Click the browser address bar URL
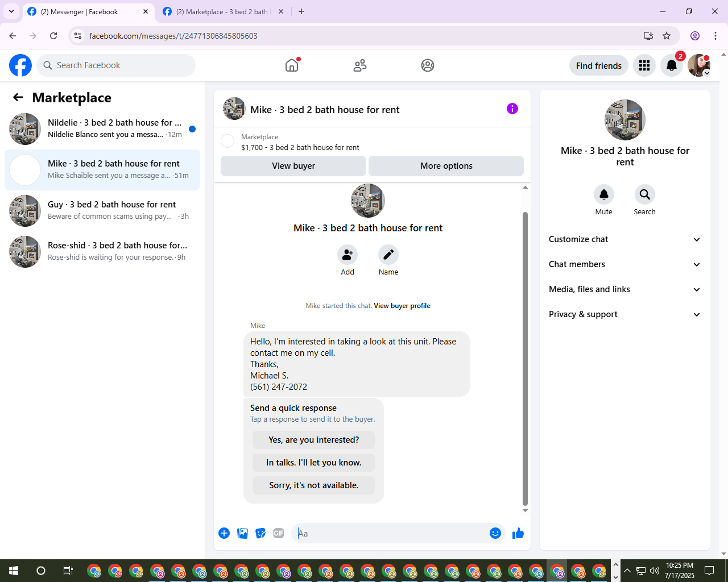 tap(173, 36)
